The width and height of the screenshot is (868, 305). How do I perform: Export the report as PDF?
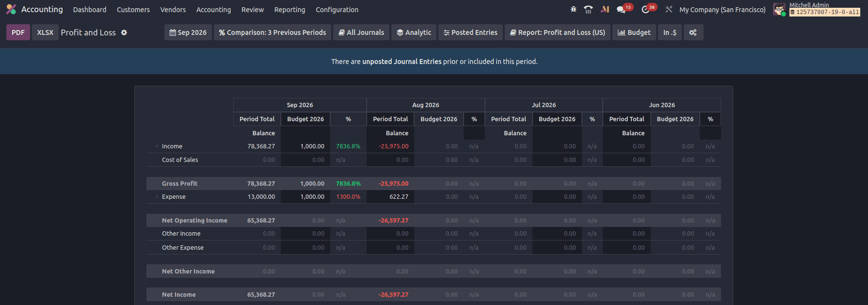[x=18, y=32]
